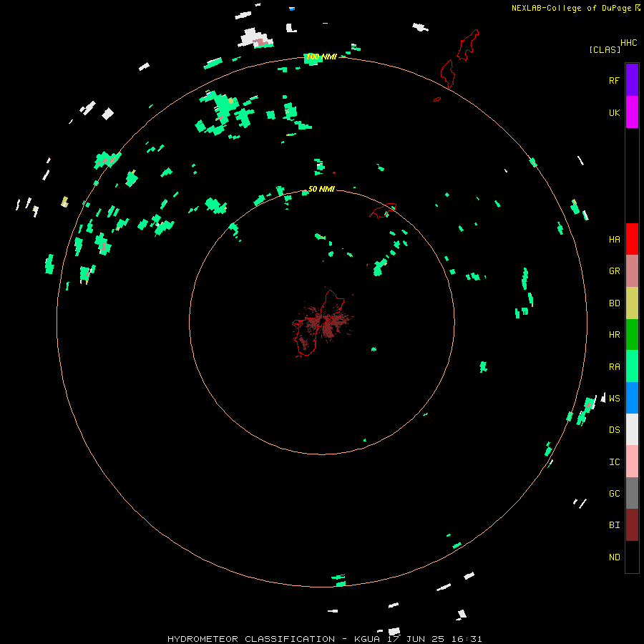Click the WS legend label
Viewport: 644px width, 644px height.
coord(614,398)
